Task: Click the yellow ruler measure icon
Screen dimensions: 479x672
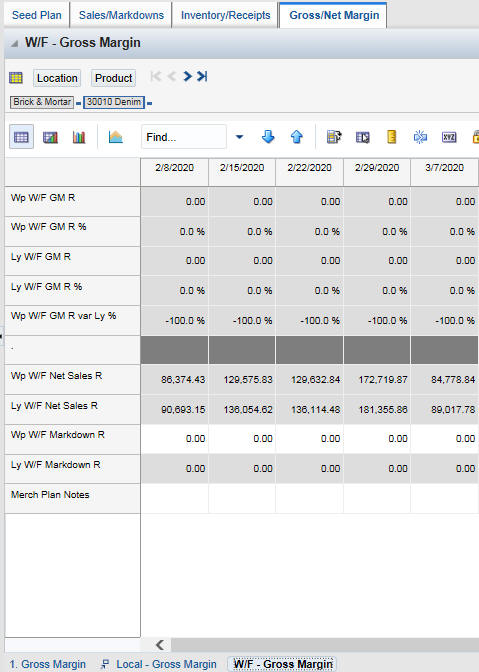Action: (392, 137)
